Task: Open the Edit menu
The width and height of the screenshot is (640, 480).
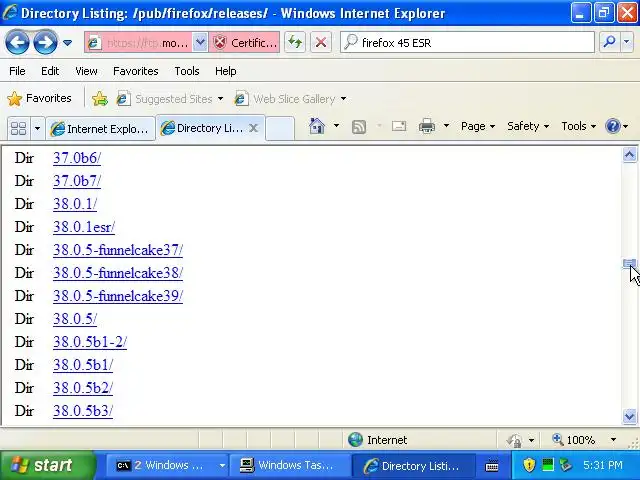Action: [50, 71]
